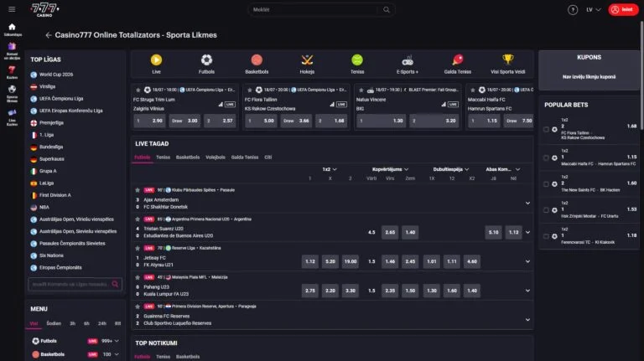Viewport: 644px width, 361px height.
Task: Open Visi Sporta Veidi trophy icon
Action: 507,59
